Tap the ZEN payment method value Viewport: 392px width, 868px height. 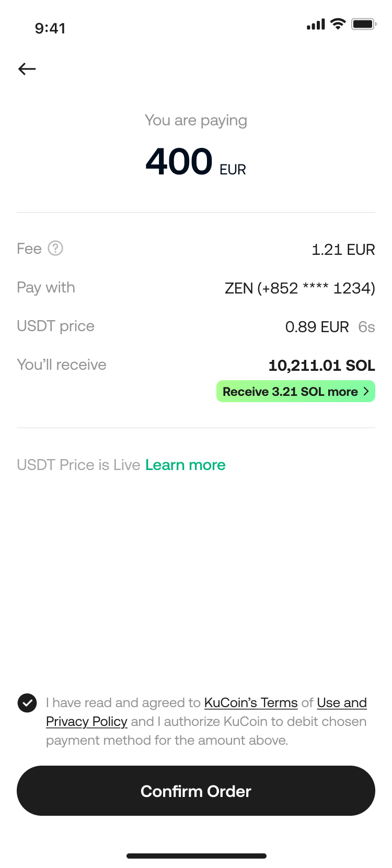tap(299, 288)
